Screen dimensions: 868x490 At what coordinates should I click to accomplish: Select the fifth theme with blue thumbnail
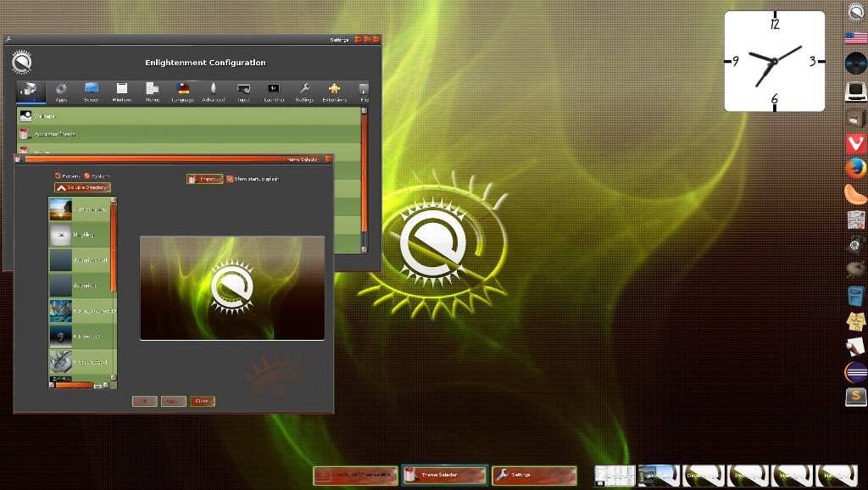click(x=80, y=310)
